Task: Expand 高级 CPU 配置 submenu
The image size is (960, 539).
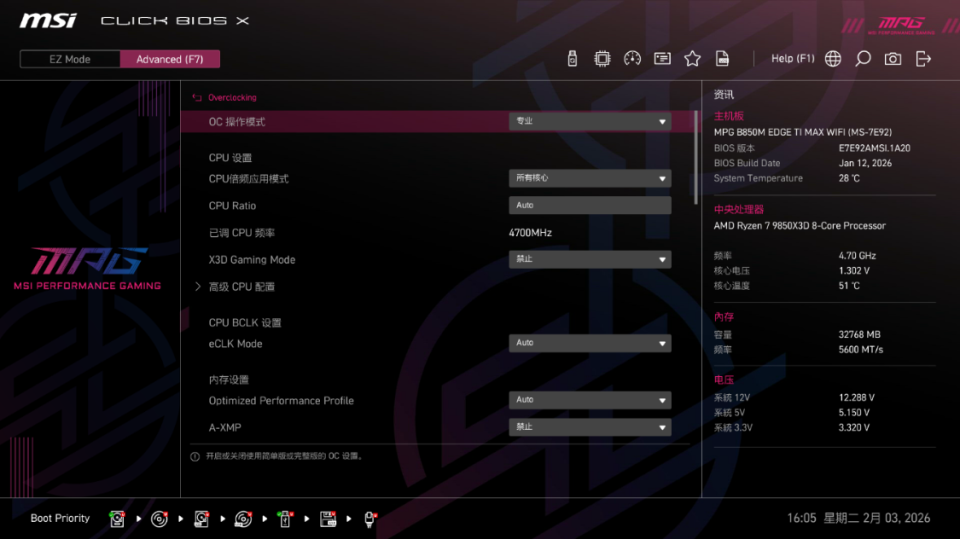Action: pos(241,287)
